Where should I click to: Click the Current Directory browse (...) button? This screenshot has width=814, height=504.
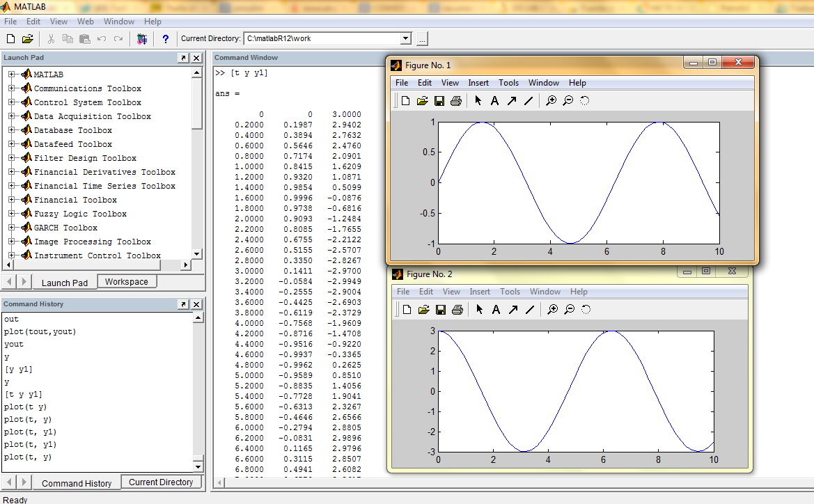pos(421,38)
